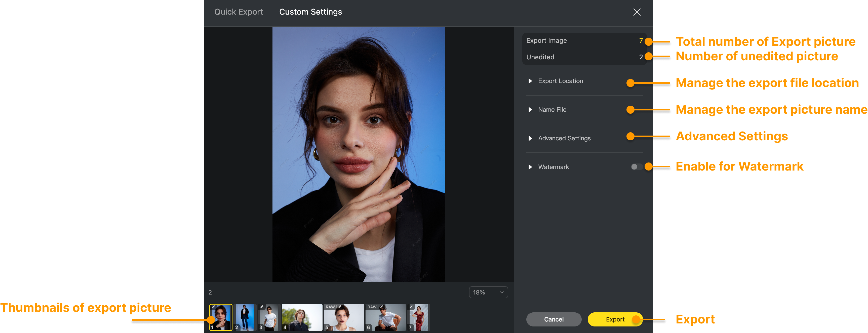Expand the Watermark section arrow
The width and height of the screenshot is (868, 333).
pos(530,167)
